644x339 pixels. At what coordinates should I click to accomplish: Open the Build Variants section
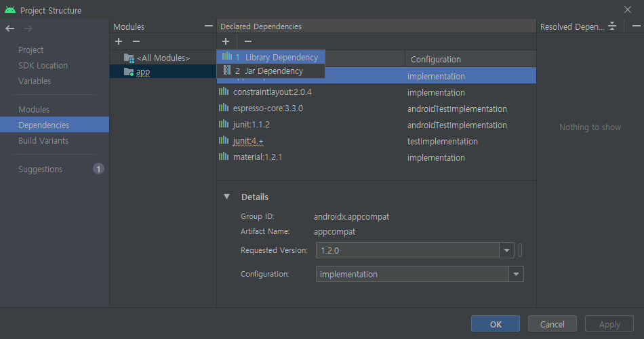(43, 140)
